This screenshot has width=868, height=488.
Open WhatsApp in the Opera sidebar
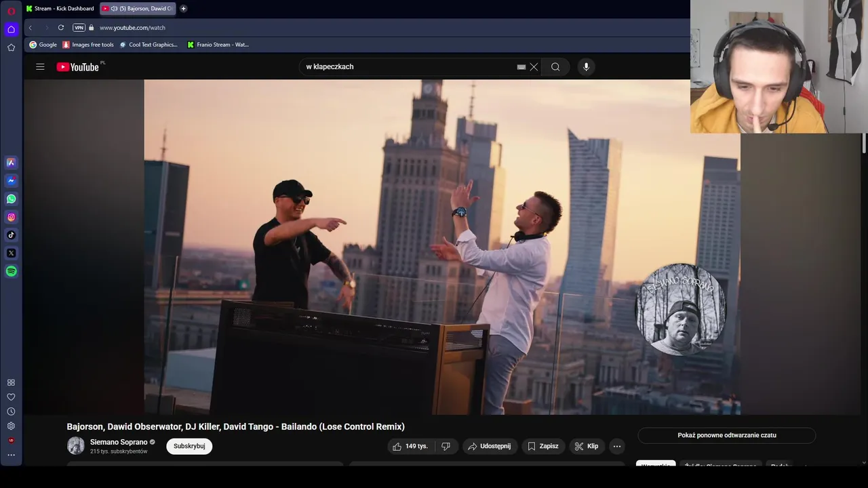pyautogui.click(x=11, y=199)
